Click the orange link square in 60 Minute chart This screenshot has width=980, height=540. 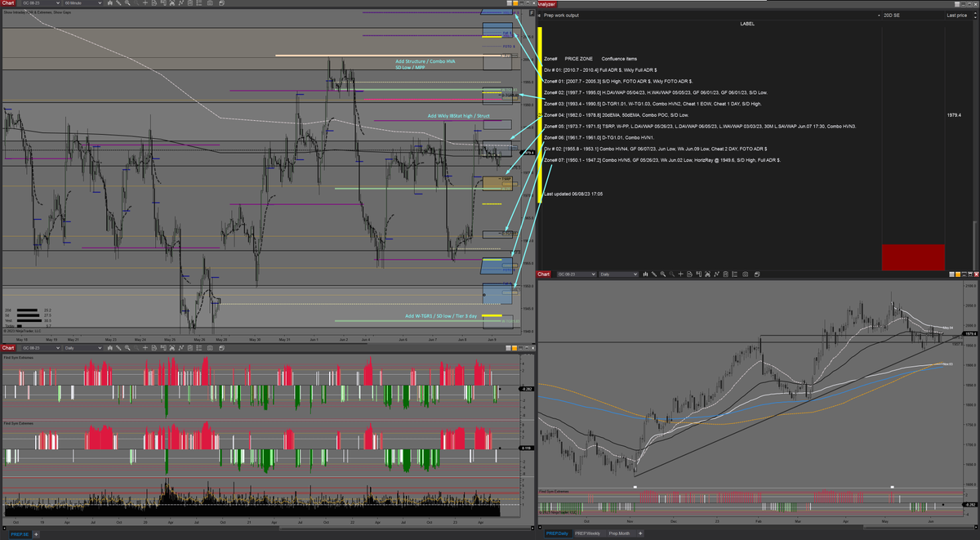[515, 3]
